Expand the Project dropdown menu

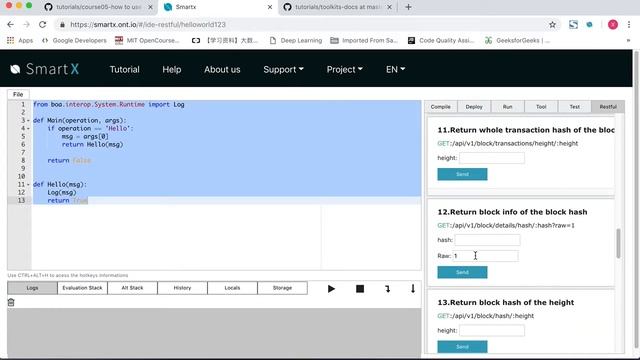[344, 69]
